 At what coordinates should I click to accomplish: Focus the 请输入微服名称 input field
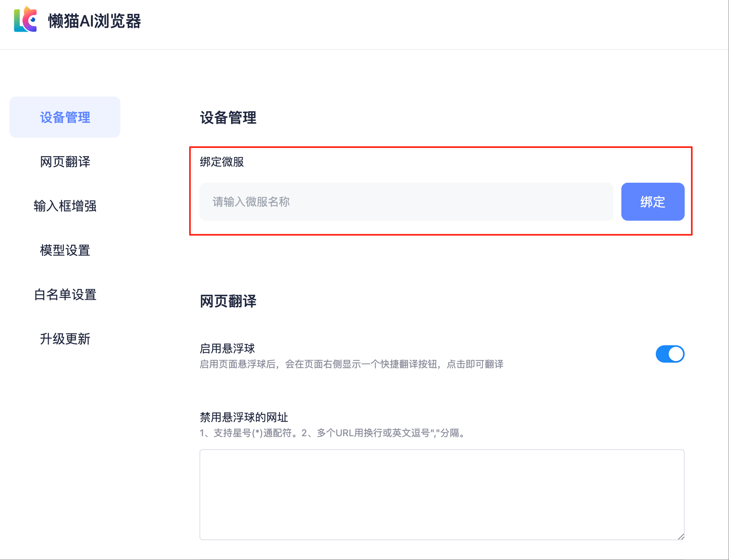406,202
